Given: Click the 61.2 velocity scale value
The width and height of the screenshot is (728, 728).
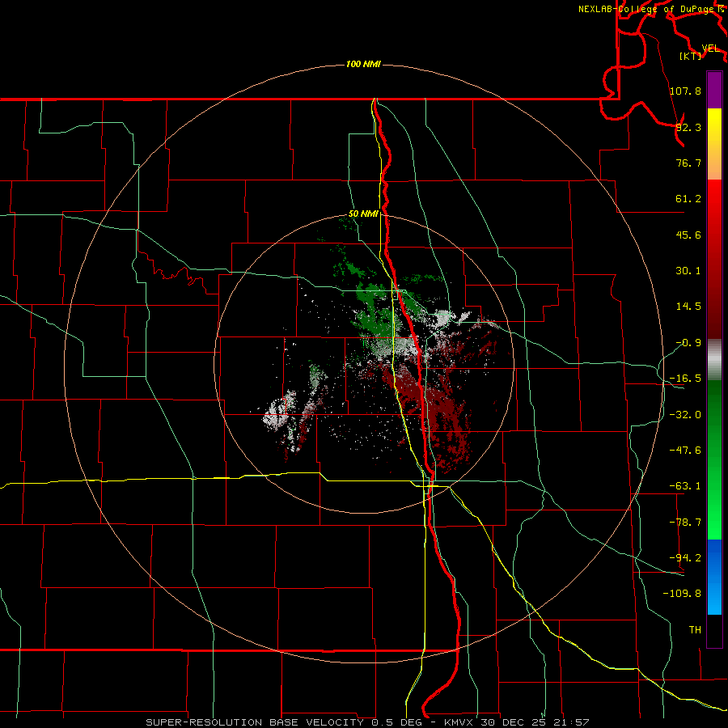Looking at the screenshot, I should [x=688, y=199].
